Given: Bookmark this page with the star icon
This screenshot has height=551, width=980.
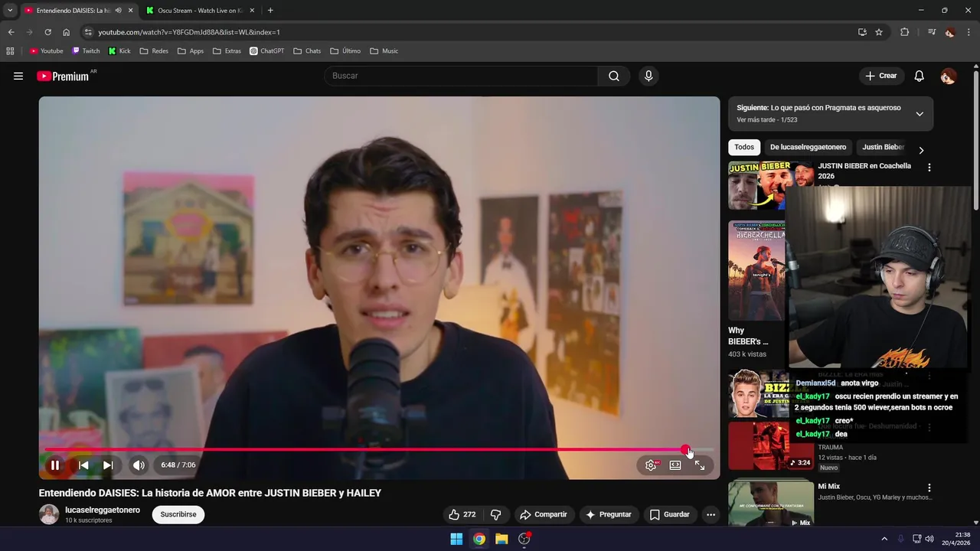Looking at the screenshot, I should click(x=879, y=32).
